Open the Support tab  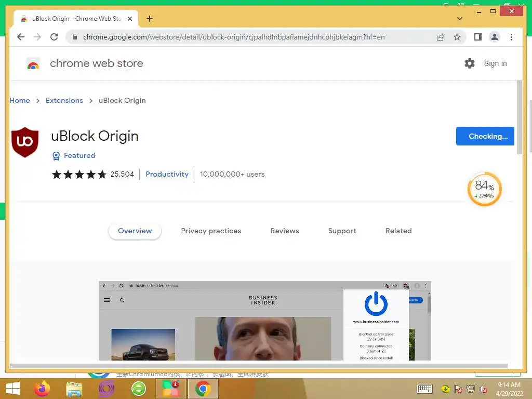coord(342,231)
